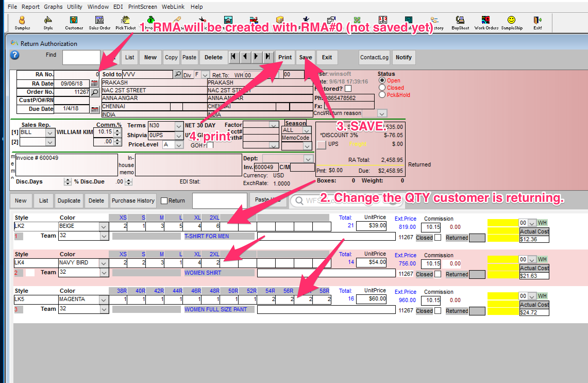Screen dimensions: 588x383
Task: Click the Find input field
Action: click(x=81, y=57)
